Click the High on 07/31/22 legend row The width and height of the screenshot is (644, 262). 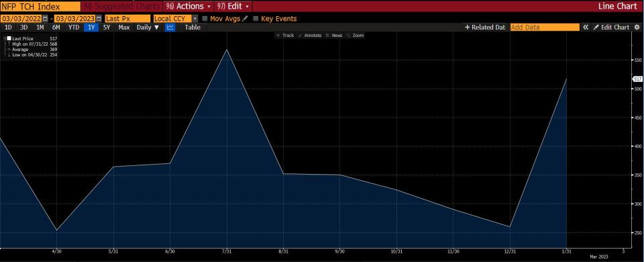32,44
